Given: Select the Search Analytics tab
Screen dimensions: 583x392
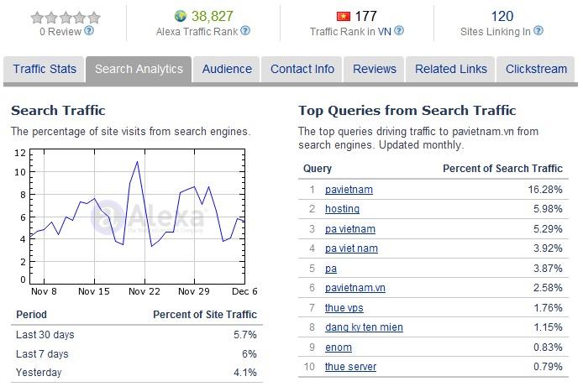Looking at the screenshot, I should pyautogui.click(x=139, y=69).
